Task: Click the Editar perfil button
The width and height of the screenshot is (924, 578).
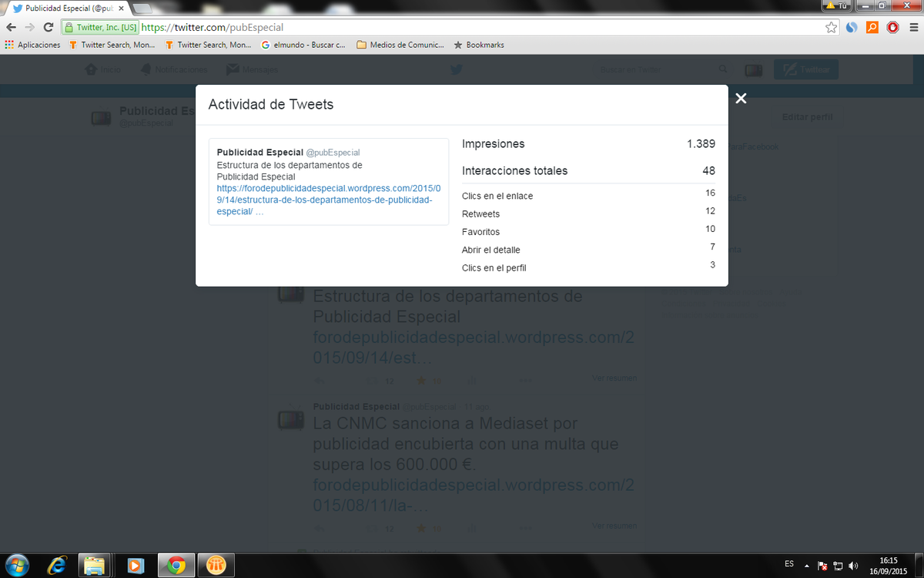Action: coord(807,117)
